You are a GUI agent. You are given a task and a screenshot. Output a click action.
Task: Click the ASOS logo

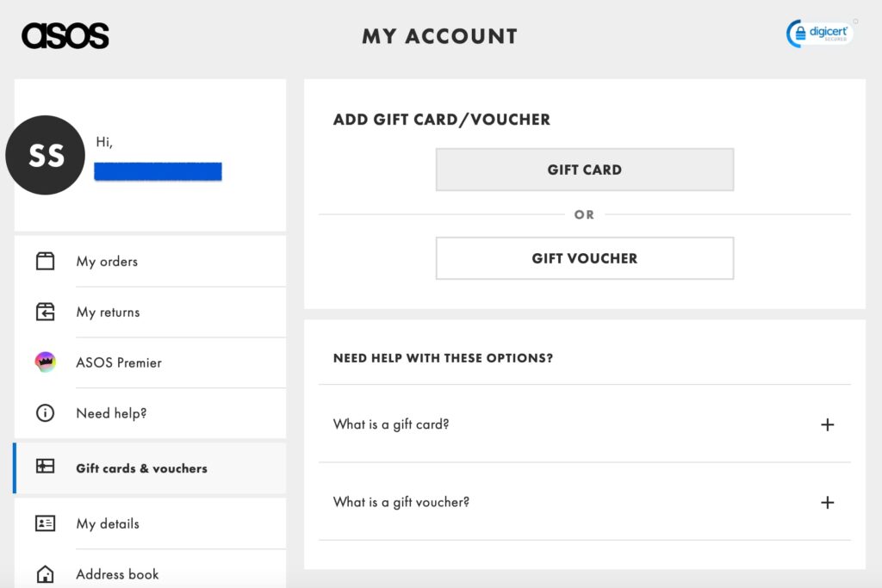(x=65, y=34)
